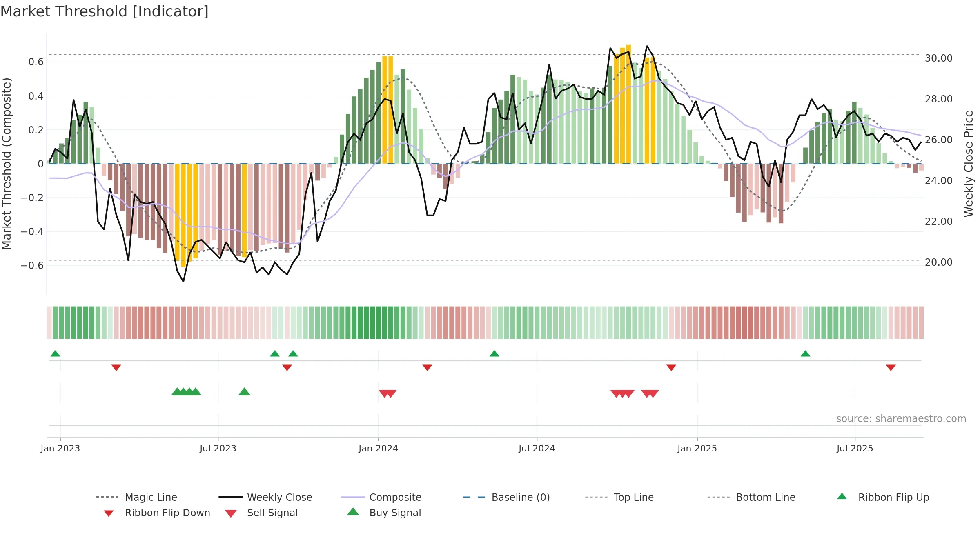Image resolution: width=980 pixels, height=551 pixels.
Task: Click the 26.00 price axis label
Action: tap(939, 140)
